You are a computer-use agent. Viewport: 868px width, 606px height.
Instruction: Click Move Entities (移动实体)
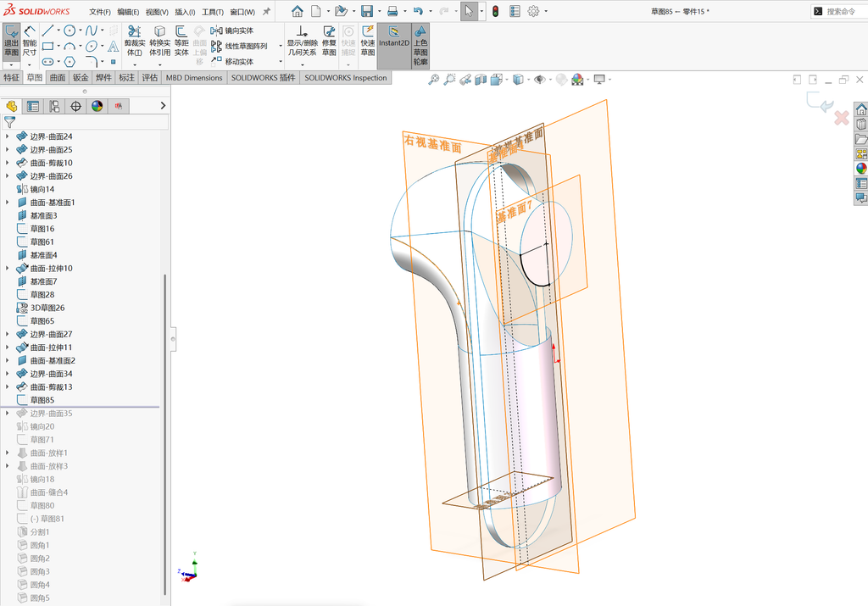click(232, 61)
